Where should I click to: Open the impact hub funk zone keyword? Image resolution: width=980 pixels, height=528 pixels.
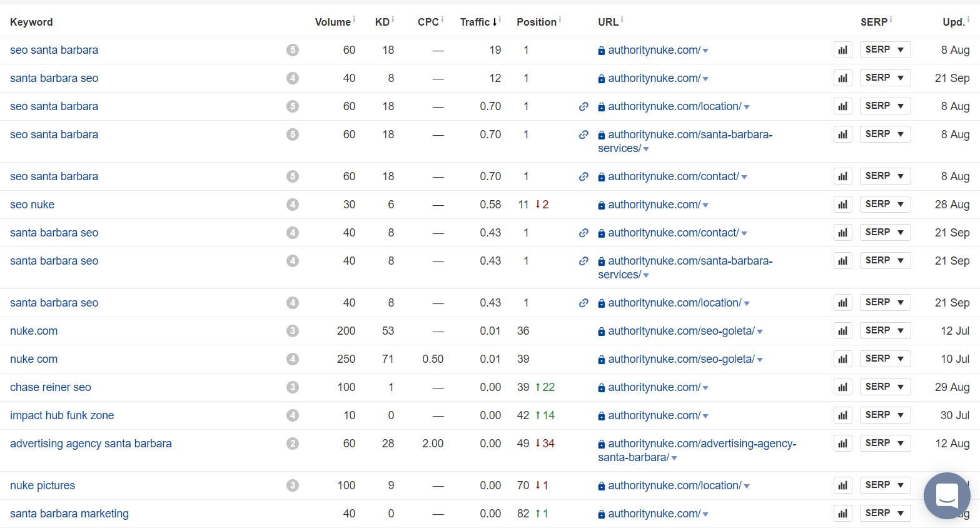[62, 415]
